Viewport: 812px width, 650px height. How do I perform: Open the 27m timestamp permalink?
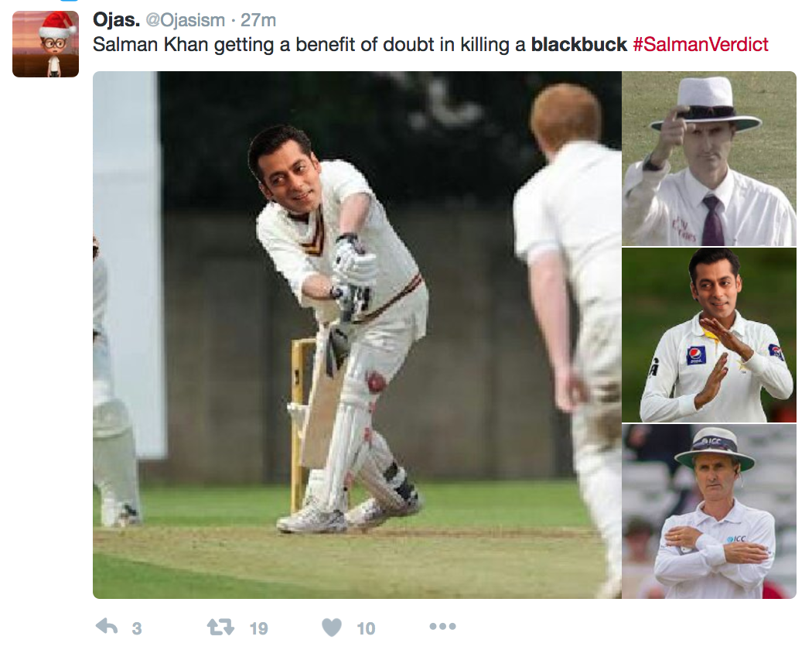(x=258, y=20)
